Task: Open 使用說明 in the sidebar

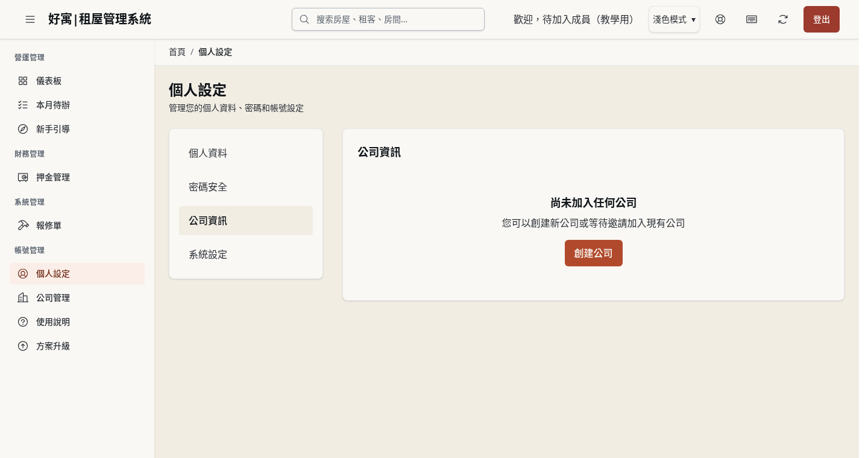Action: point(77,322)
